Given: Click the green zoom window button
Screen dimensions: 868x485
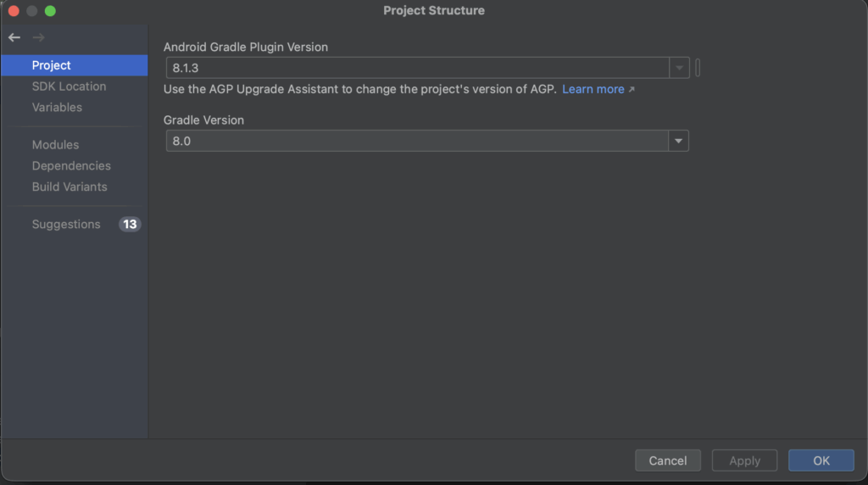Looking at the screenshot, I should 50,11.
